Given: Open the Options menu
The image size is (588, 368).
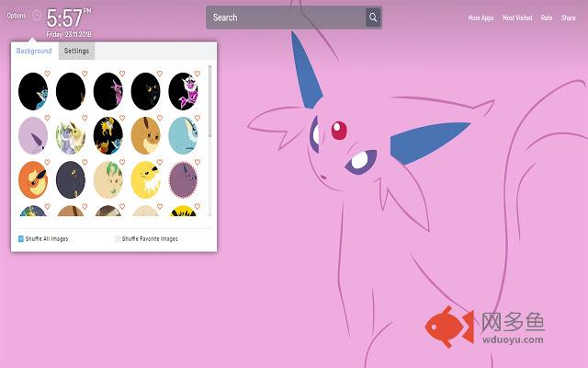Looking at the screenshot, I should tap(17, 16).
